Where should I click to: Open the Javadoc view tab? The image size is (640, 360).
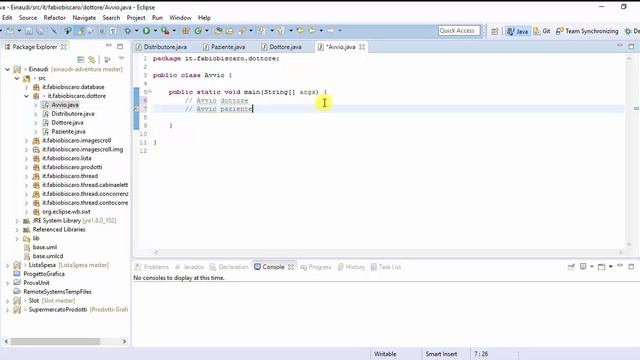click(189, 267)
